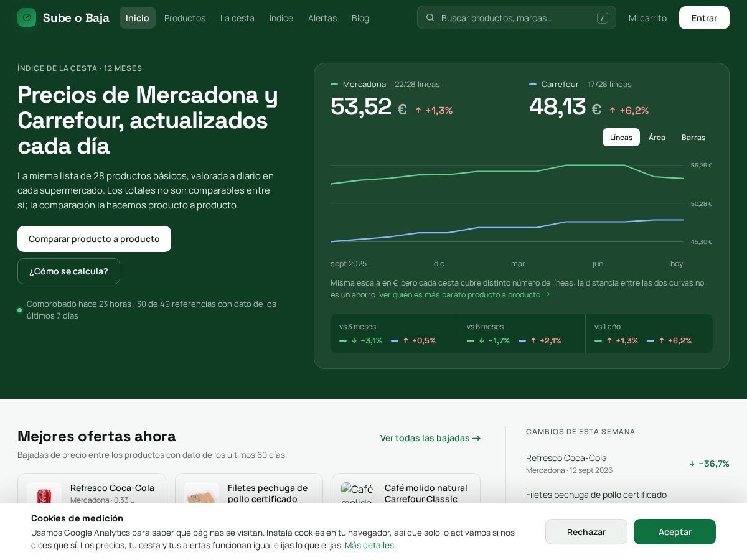Screen dimensions: 747x560
Task: Click the sept 2025 axis label
Action: click(x=349, y=264)
